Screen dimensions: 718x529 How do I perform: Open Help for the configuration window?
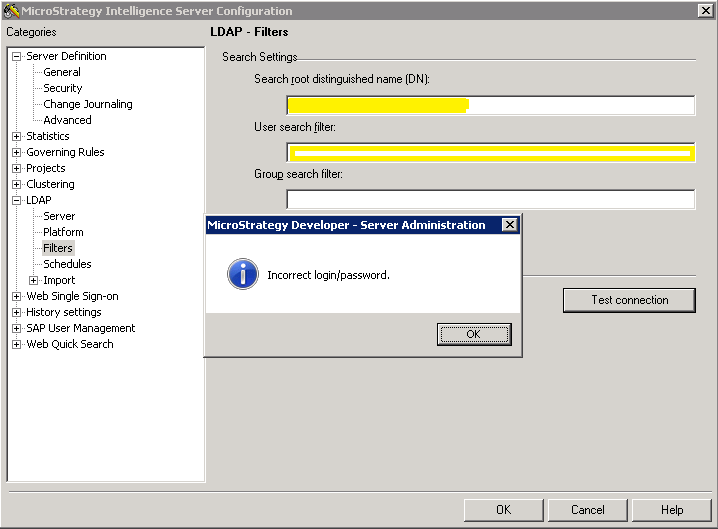tap(672, 510)
